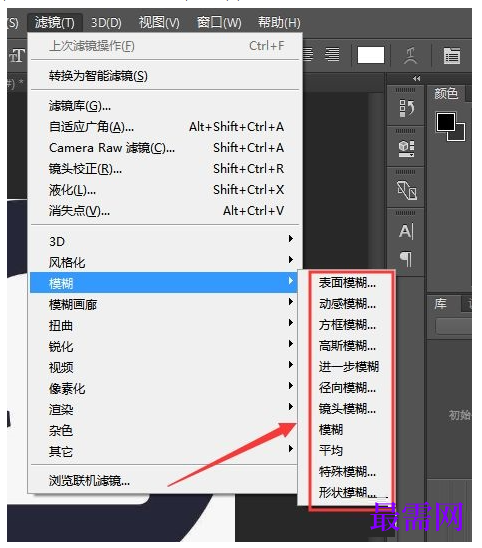Open the 视图(V) menu
482x548 pixels.
[x=159, y=23]
